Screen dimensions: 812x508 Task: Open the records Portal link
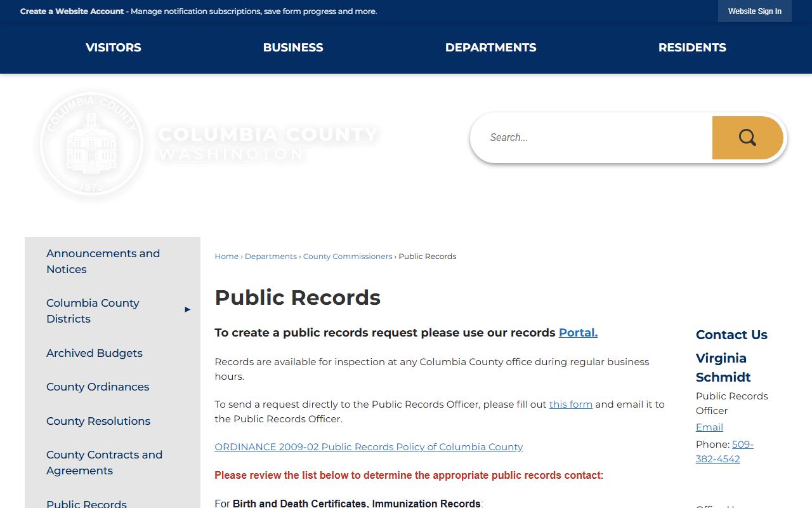[x=578, y=333]
